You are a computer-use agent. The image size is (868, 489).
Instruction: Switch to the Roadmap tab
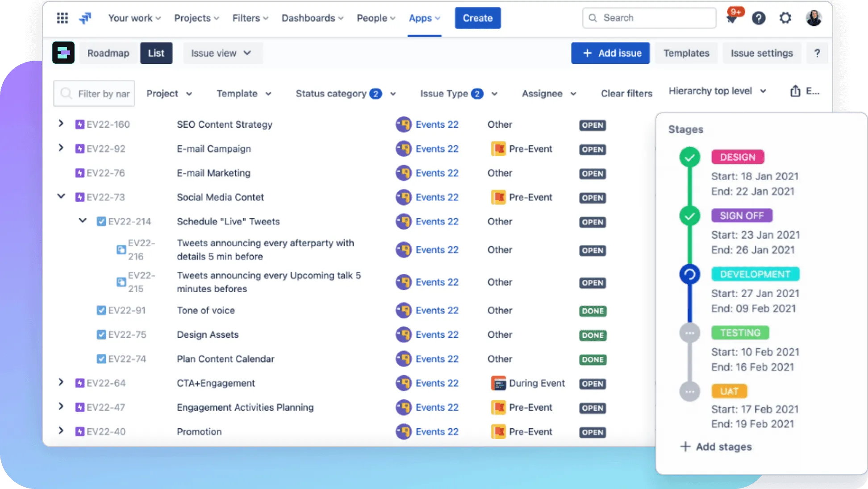tap(108, 53)
